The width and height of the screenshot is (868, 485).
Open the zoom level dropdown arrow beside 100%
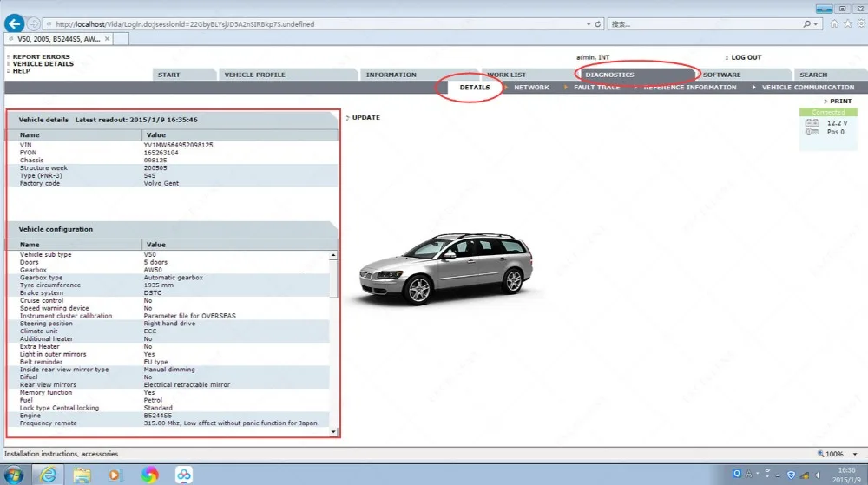[x=855, y=454]
